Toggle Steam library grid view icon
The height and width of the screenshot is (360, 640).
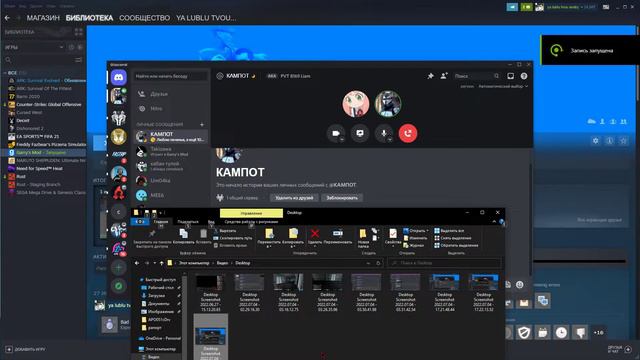tap(78, 32)
